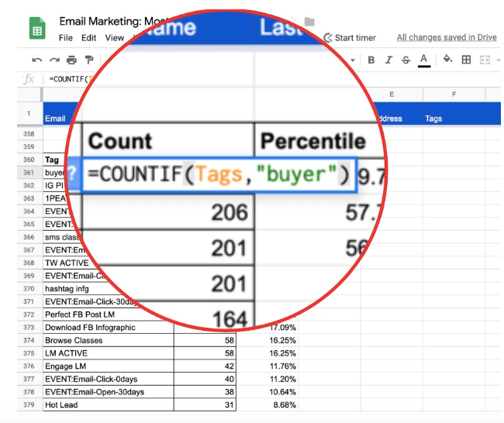This screenshot has height=423, width=504.
Task: Click the Undo icon in toolbar
Action: point(37,60)
